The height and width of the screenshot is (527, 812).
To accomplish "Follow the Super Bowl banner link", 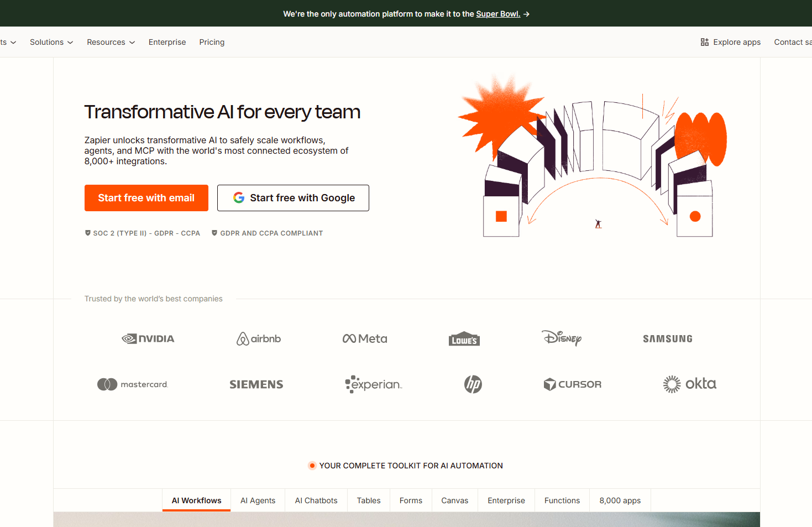I will [x=498, y=14].
